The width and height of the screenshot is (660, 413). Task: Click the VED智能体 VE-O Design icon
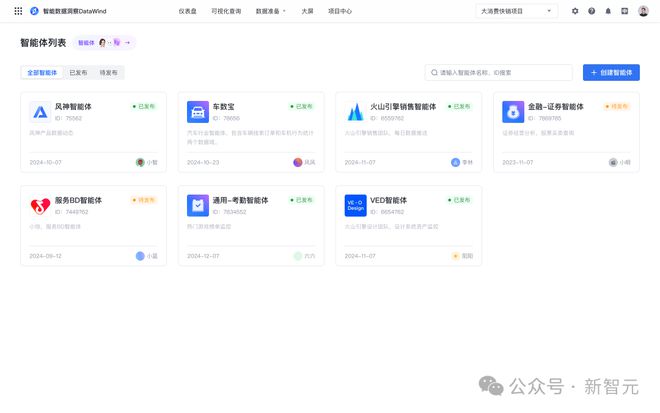coord(355,205)
